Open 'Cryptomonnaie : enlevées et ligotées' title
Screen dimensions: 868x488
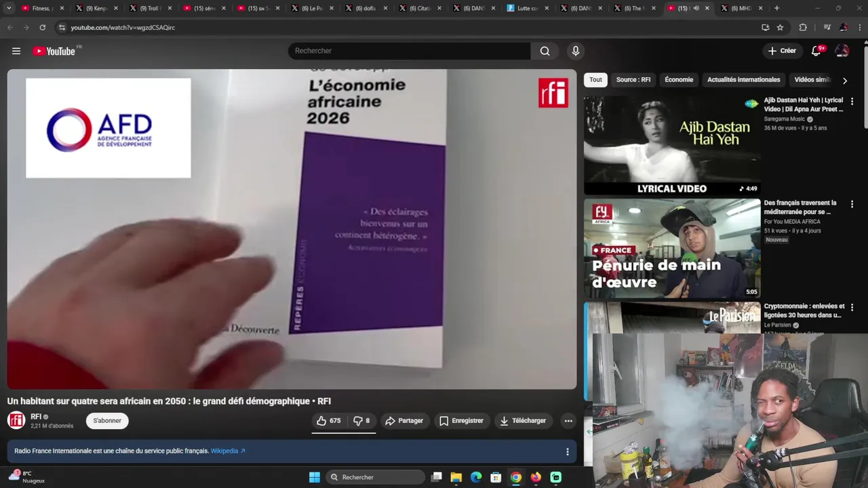point(804,310)
